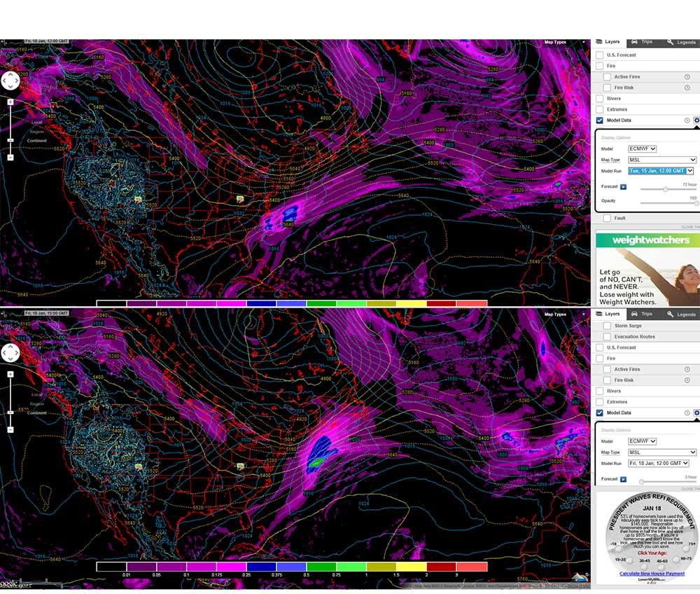This screenshot has height=594, width=700.
Task: Zoom in with plus button on top map
Action: [x=10, y=102]
